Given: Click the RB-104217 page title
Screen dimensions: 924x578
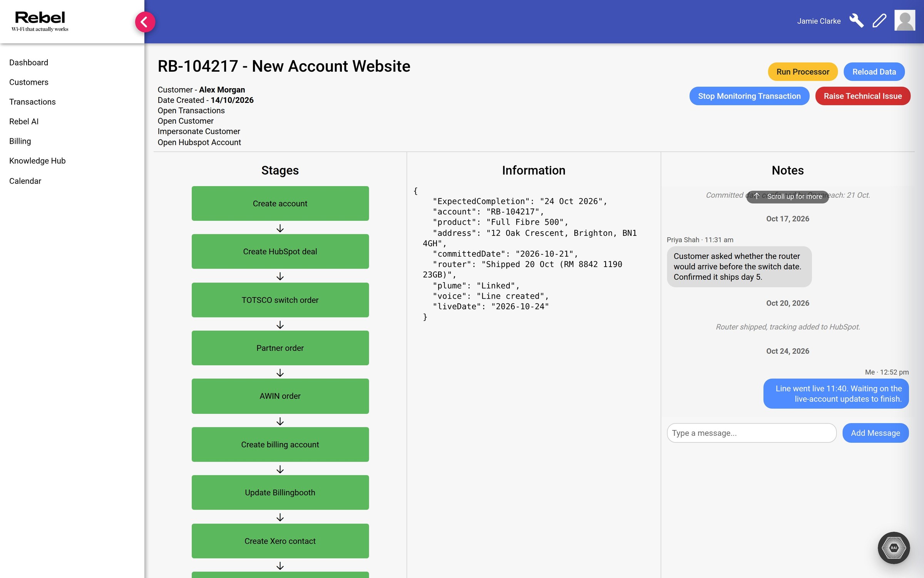Looking at the screenshot, I should point(284,66).
